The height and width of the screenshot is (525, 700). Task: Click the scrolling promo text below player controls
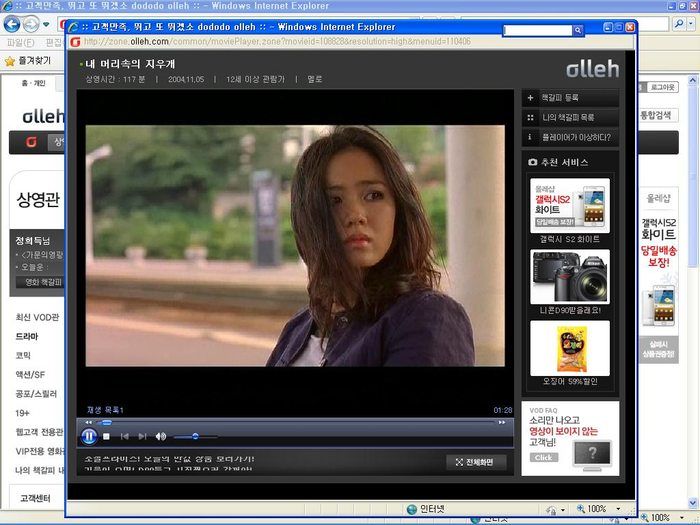[x=170, y=463]
